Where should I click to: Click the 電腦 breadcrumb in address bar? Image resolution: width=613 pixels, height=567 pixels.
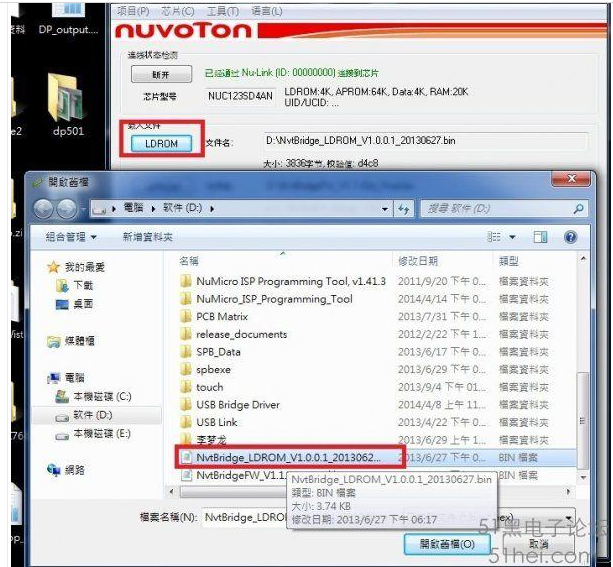[x=133, y=208]
